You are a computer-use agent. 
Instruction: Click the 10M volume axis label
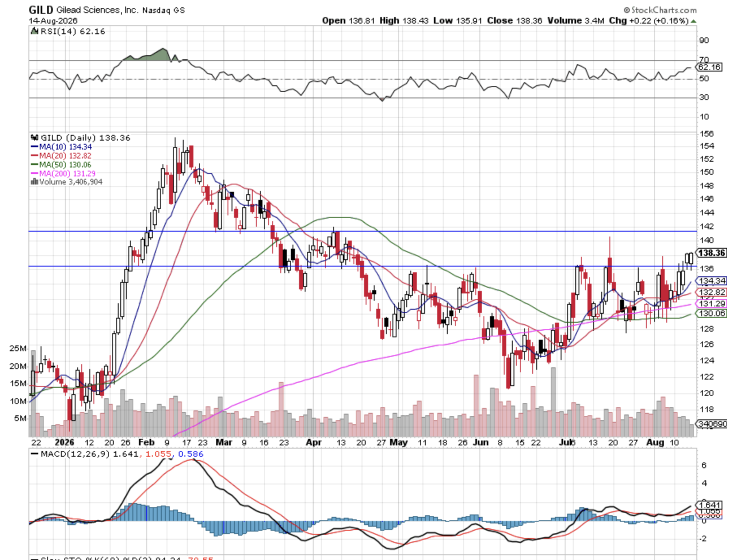(18, 401)
